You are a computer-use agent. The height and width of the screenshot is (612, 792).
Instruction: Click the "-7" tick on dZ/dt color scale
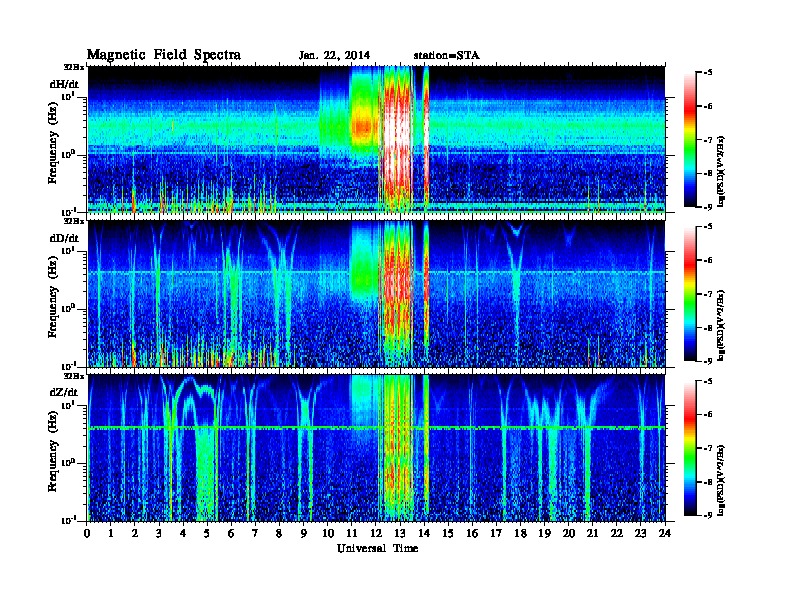[708, 448]
